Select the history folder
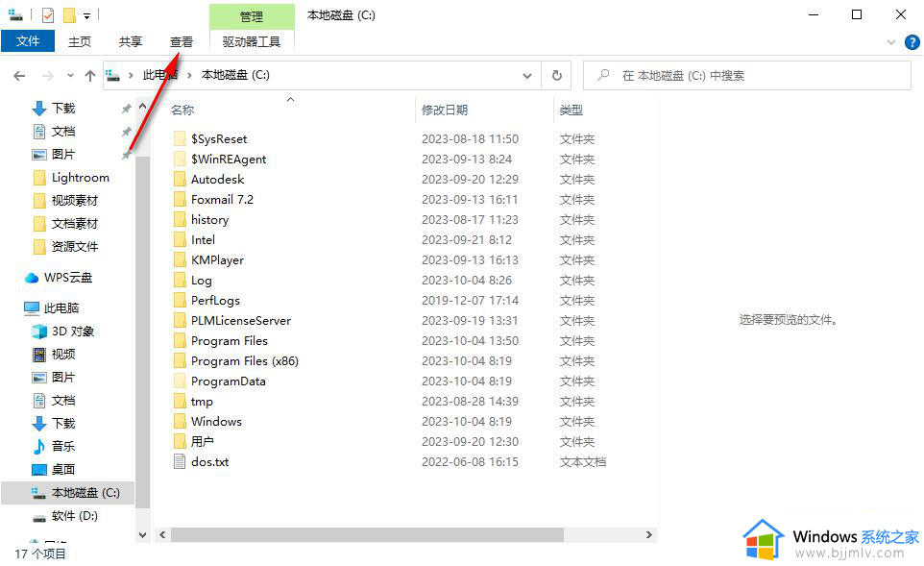The height and width of the screenshot is (566, 924). click(209, 219)
